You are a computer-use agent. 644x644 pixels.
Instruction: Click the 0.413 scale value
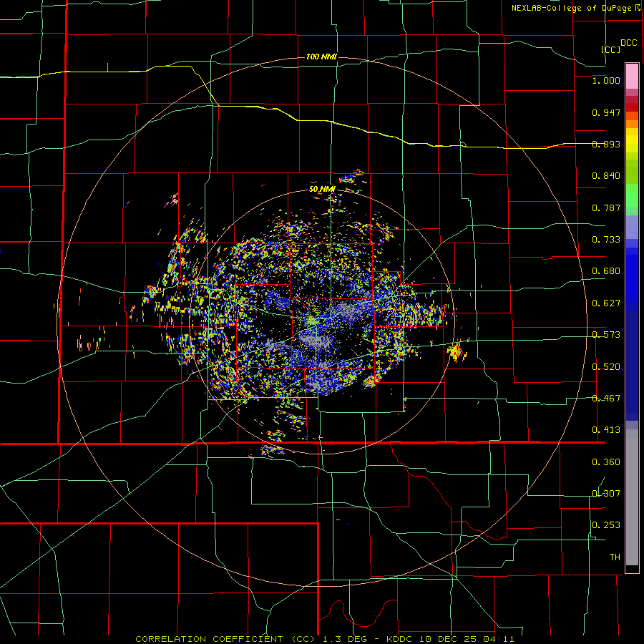[606, 430]
